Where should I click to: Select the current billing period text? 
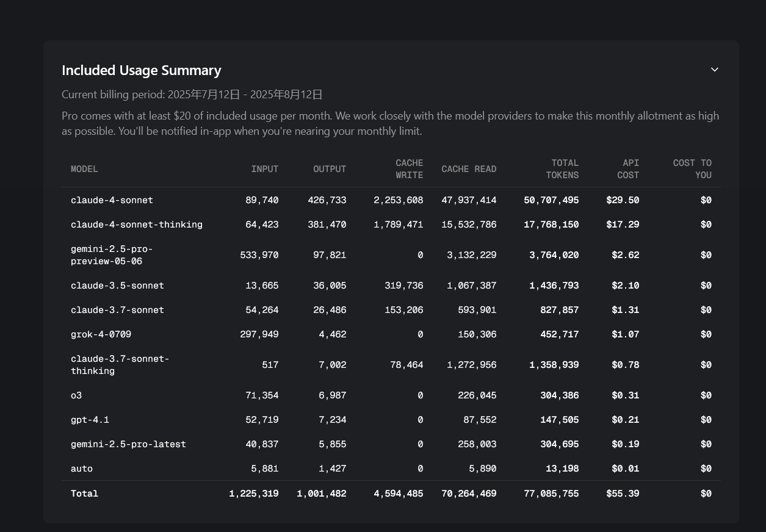pos(192,95)
